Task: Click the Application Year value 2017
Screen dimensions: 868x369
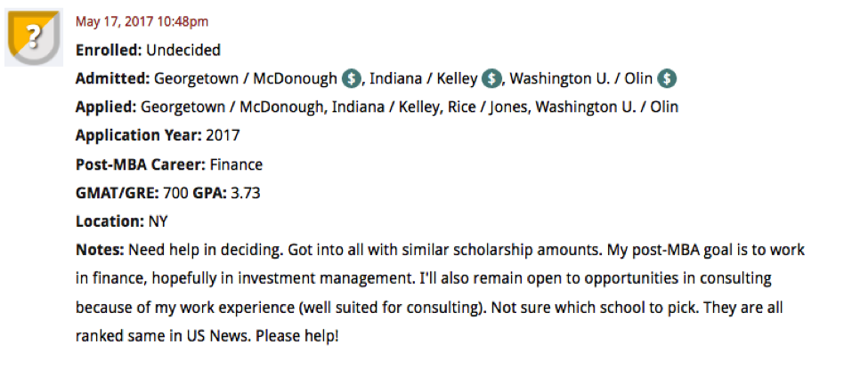Action: click(x=223, y=135)
